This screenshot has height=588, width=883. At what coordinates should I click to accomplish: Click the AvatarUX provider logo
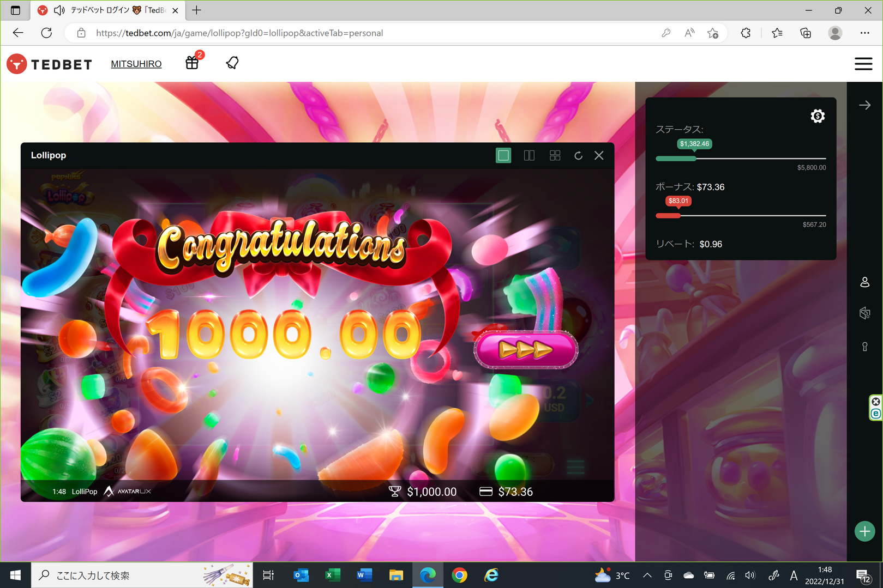(128, 491)
